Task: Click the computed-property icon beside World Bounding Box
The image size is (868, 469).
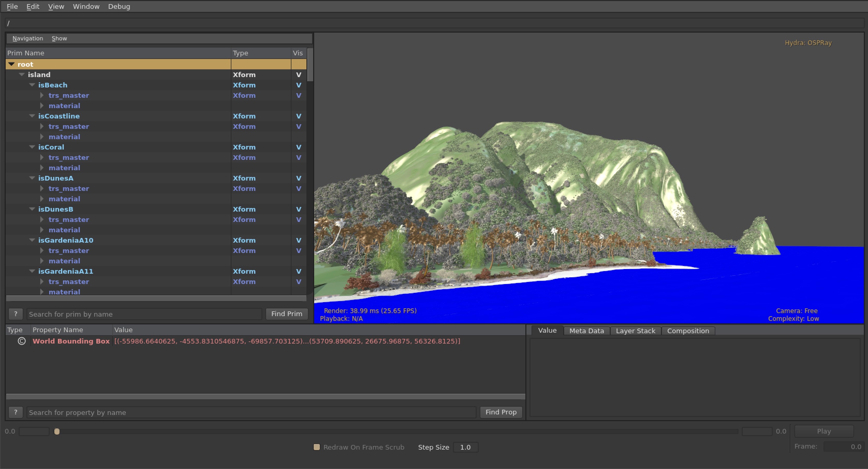Action: click(x=21, y=341)
